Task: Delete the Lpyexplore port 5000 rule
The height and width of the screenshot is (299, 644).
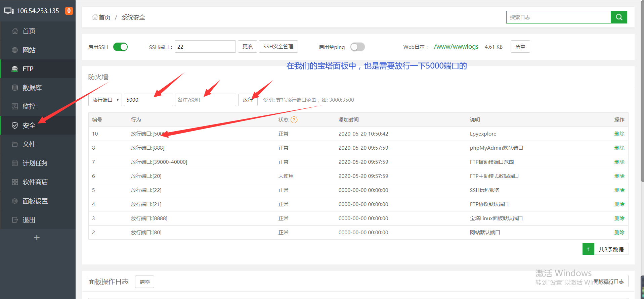Action: 619,134
